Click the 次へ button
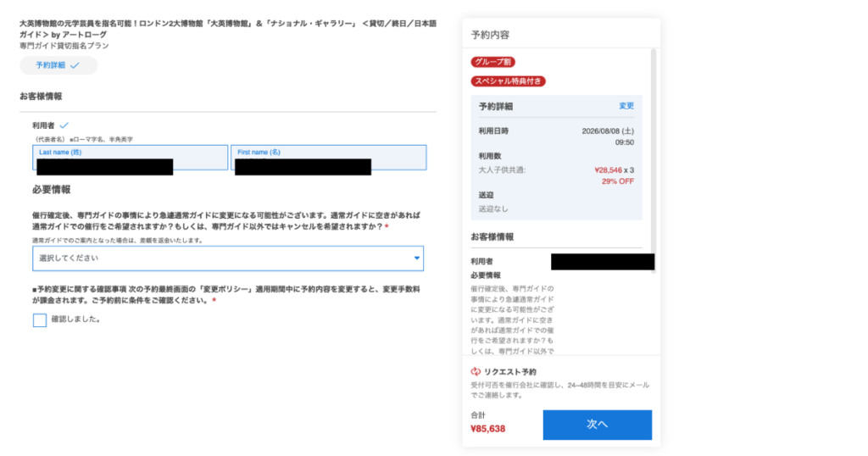868x456 pixels. [598, 425]
